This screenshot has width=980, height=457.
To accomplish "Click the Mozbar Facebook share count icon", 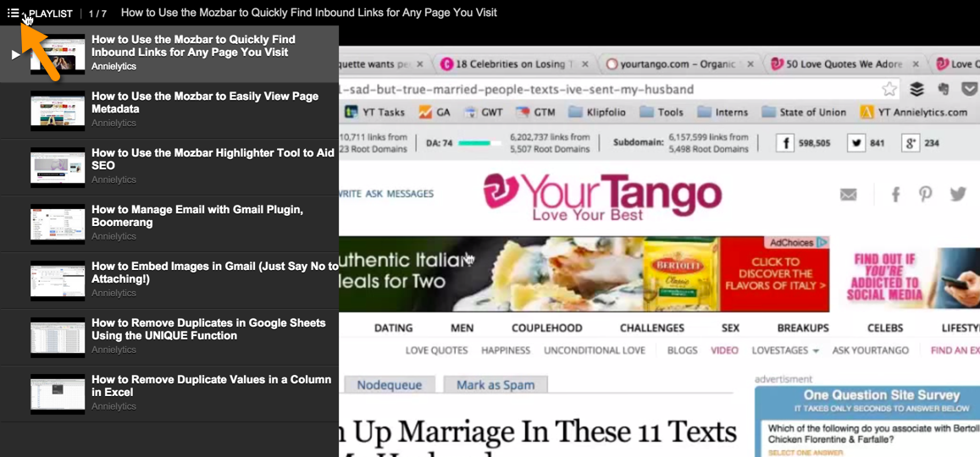I will 785,143.
